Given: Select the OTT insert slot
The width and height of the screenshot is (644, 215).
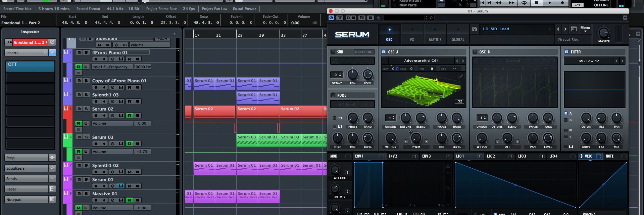Looking at the screenshot, I should click(30, 66).
